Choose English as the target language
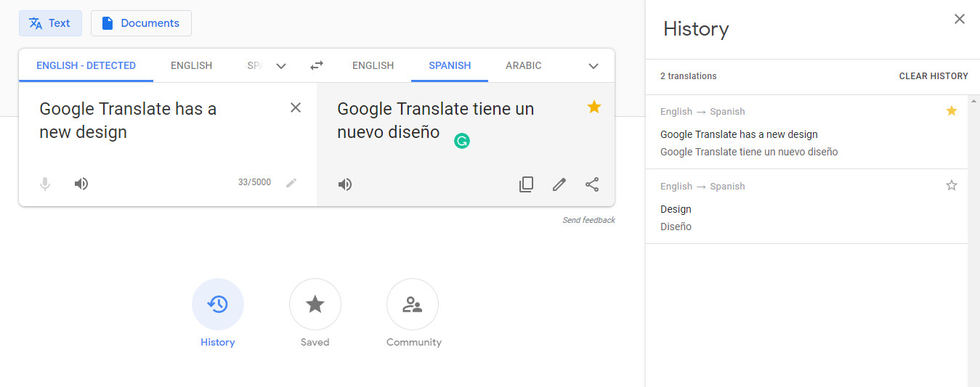The image size is (980, 387). (373, 65)
